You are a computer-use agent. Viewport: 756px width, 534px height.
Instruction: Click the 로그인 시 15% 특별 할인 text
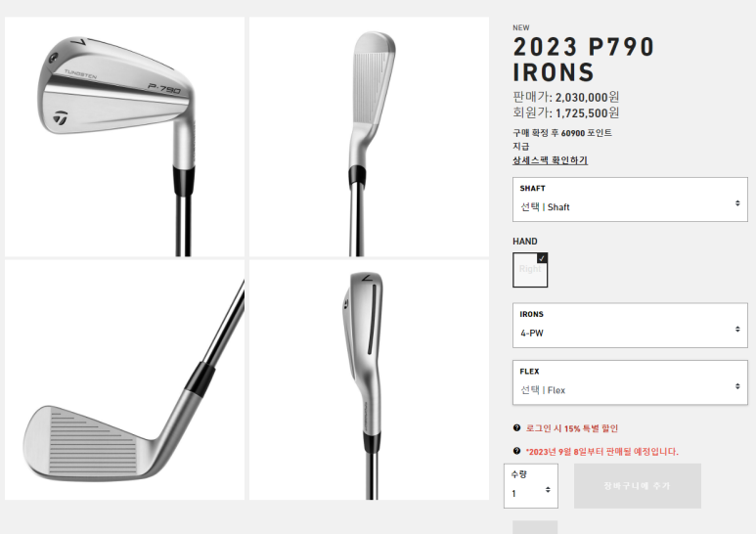point(572,428)
